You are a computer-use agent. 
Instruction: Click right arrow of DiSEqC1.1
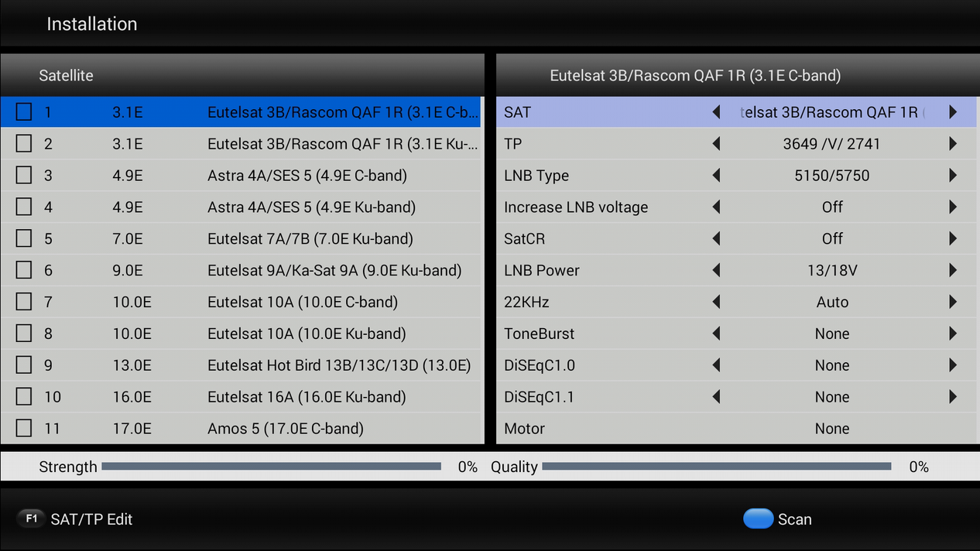[953, 397]
